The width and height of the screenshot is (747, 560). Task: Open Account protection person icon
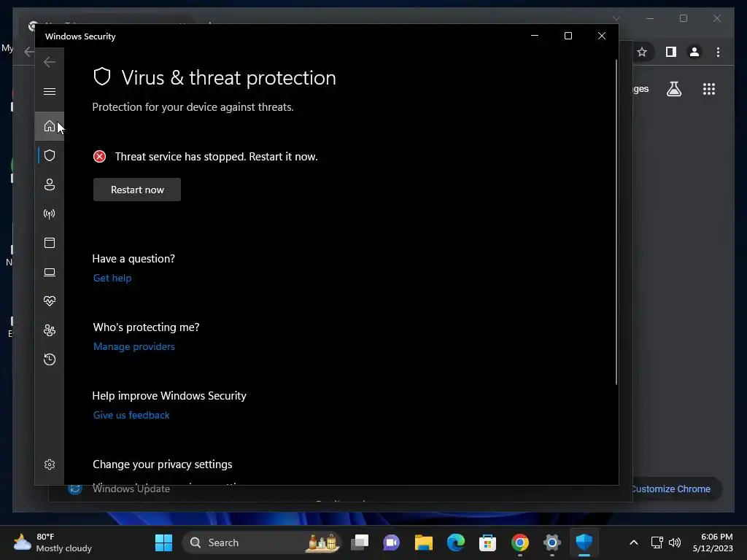50,184
